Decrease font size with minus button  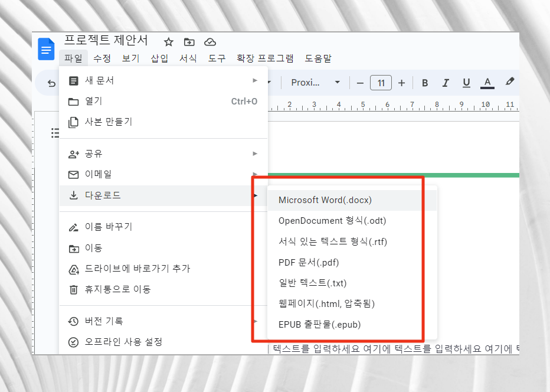tap(360, 83)
